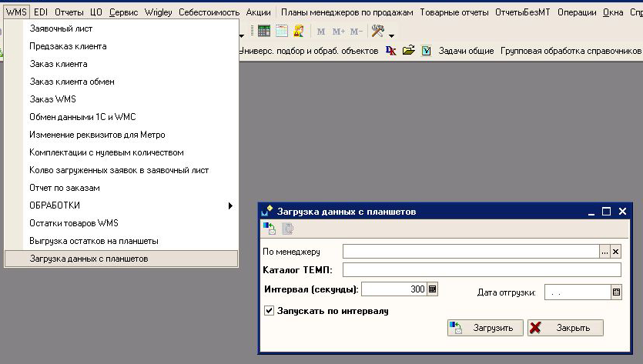This screenshot has height=364, width=643.
Task: Click the user with key toolbar icon
Action: coord(299,31)
